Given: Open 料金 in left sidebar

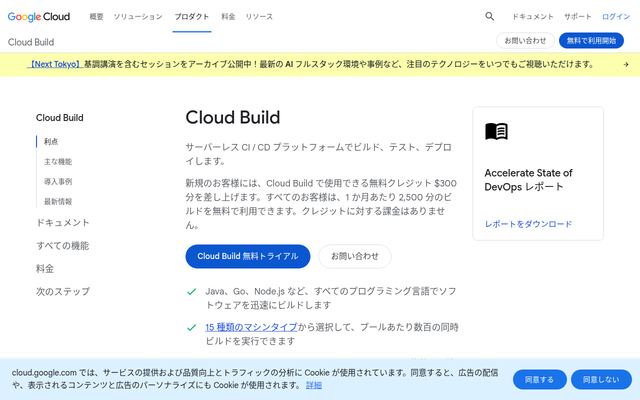Looking at the screenshot, I should (45, 269).
